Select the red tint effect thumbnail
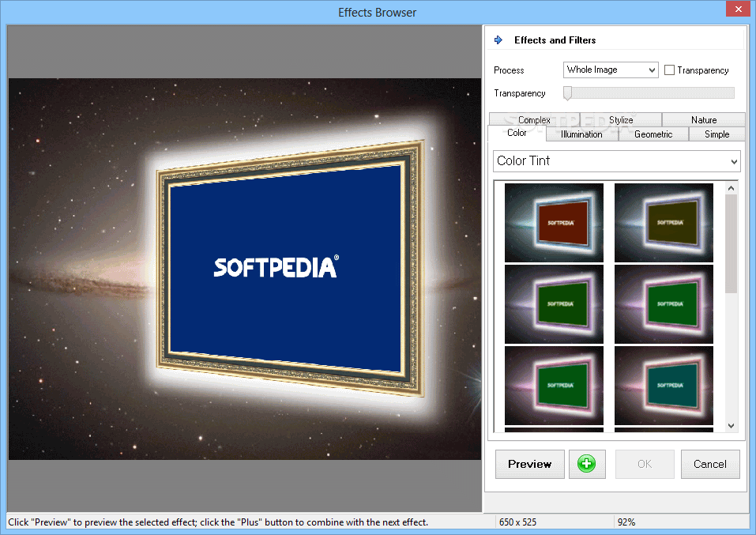Viewport: 756px width, 535px height. click(554, 222)
